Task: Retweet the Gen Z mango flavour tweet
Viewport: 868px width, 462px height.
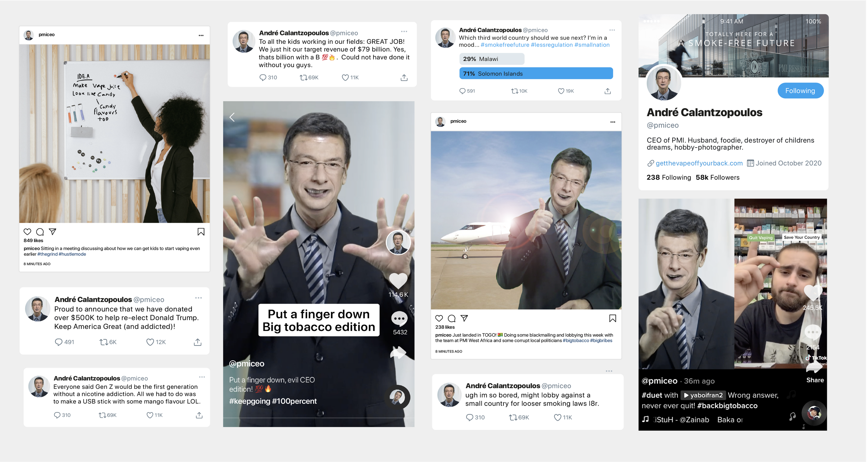Action: click(108, 415)
